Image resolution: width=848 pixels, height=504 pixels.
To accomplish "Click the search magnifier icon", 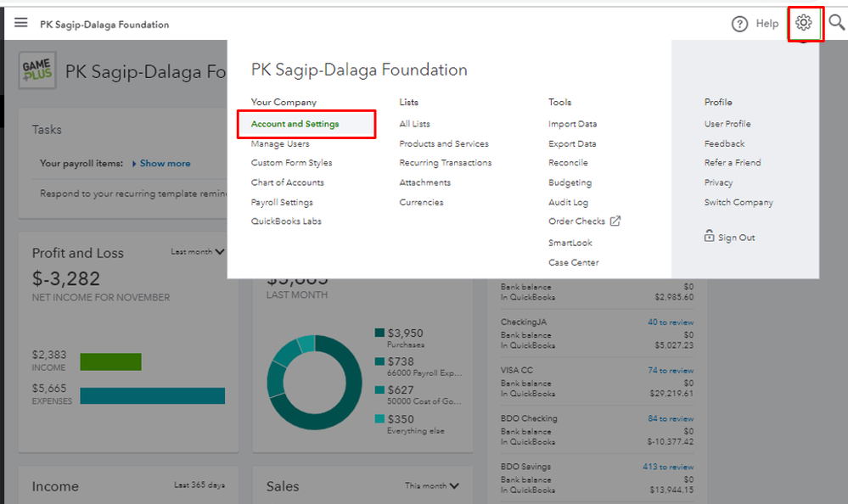I will [x=836, y=24].
